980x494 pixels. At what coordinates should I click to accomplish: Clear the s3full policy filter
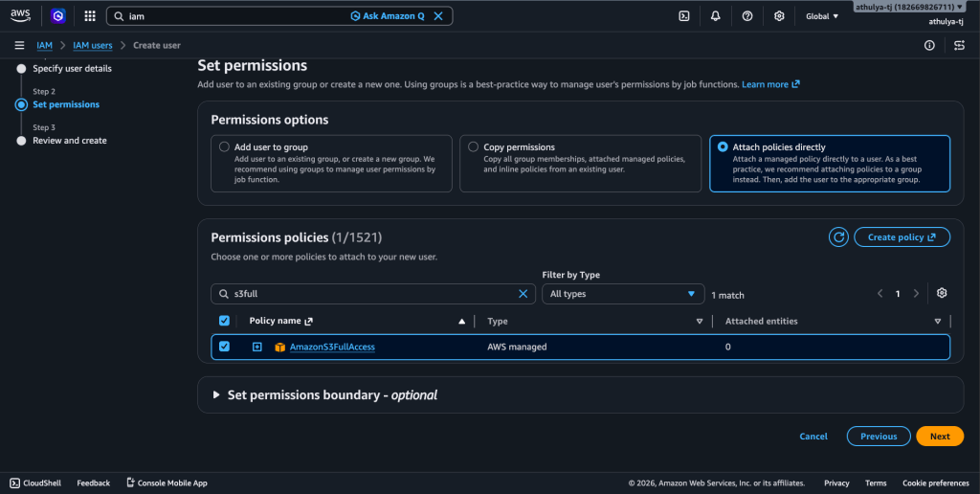[x=523, y=294]
